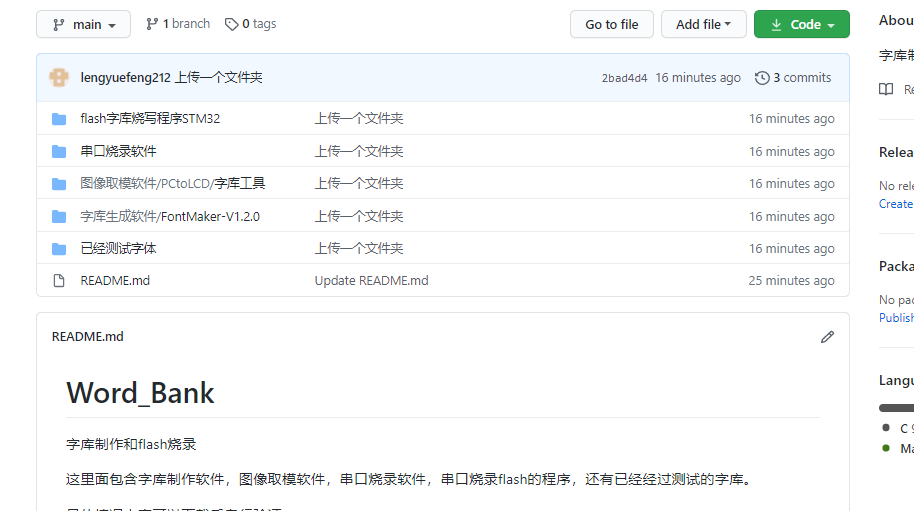914x511 pixels.
Task: Click the download icon in Code button
Action: pos(776,24)
